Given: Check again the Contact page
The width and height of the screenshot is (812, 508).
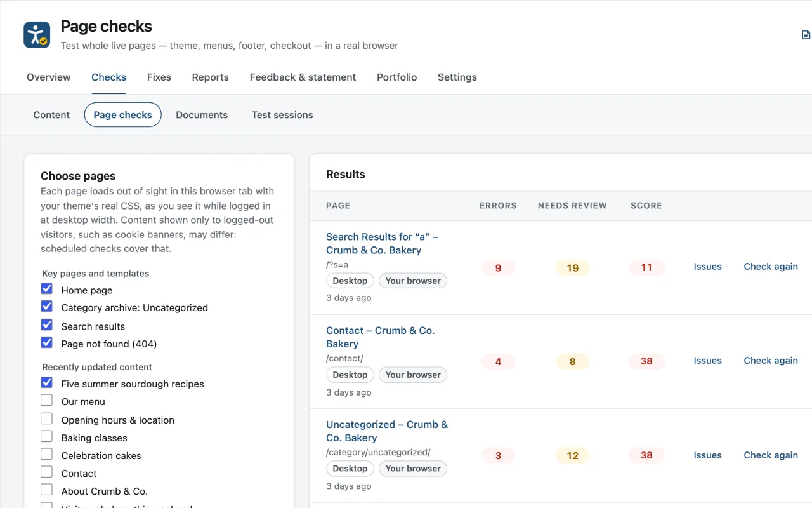Looking at the screenshot, I should click(x=771, y=361).
